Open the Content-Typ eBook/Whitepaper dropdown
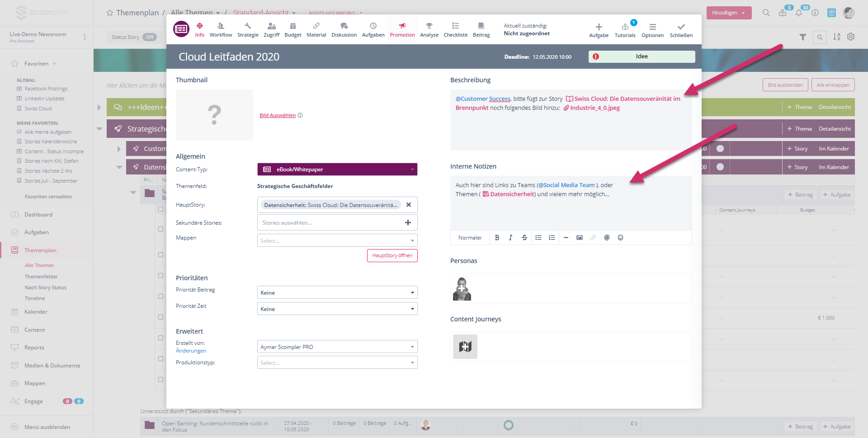 (x=337, y=170)
